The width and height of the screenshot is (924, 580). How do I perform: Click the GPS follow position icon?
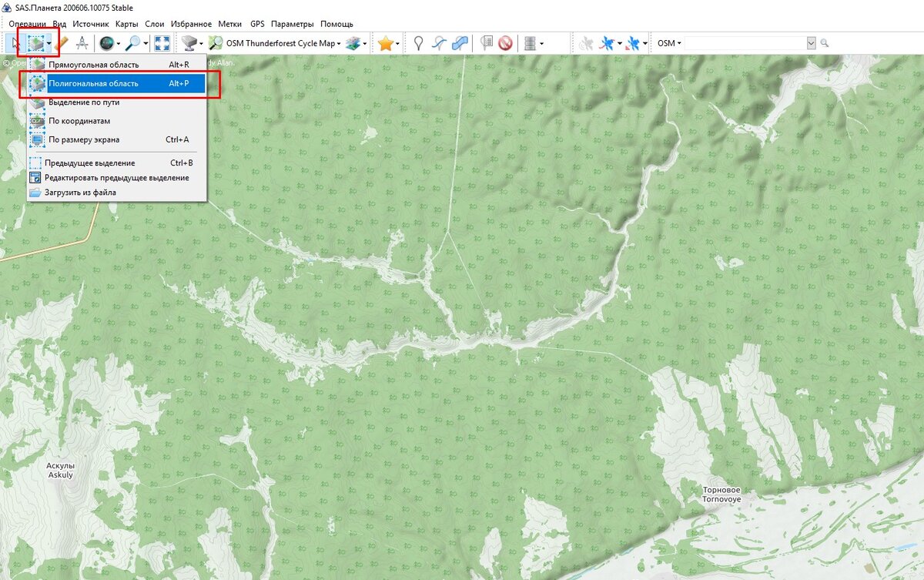(x=632, y=43)
